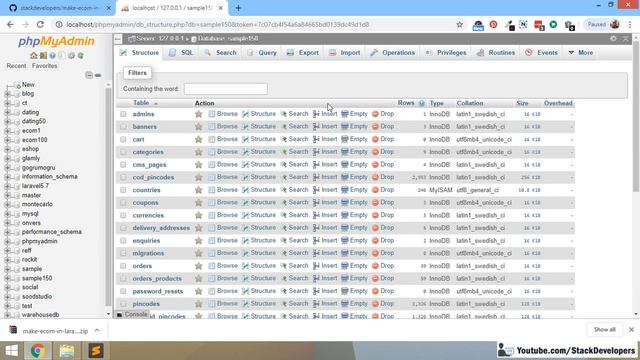640x360 pixels.
Task: Open the Export tab
Action: point(302,53)
